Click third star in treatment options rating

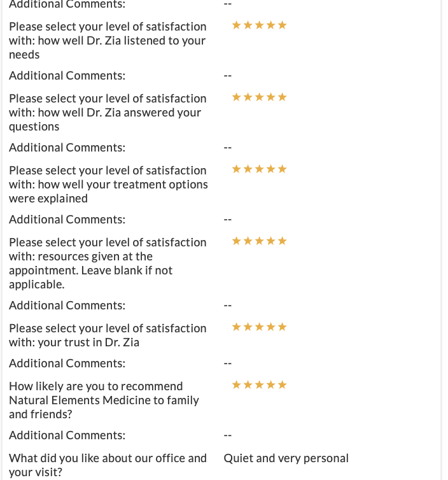[259, 169]
